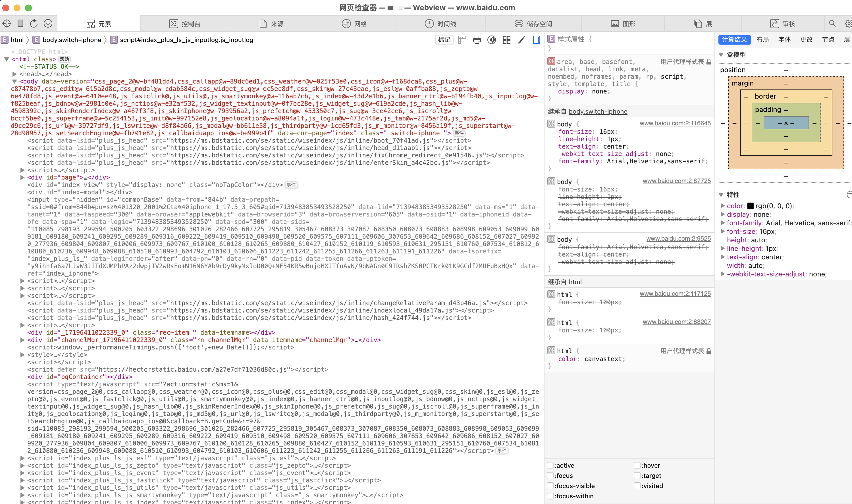This screenshot has width=852, height=504.
Task: Expand the channelMgr div node
Action: coord(22,340)
